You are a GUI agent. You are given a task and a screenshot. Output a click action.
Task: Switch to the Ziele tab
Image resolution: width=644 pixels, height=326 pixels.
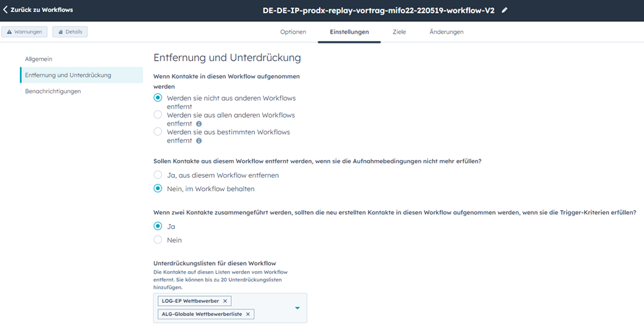399,32
